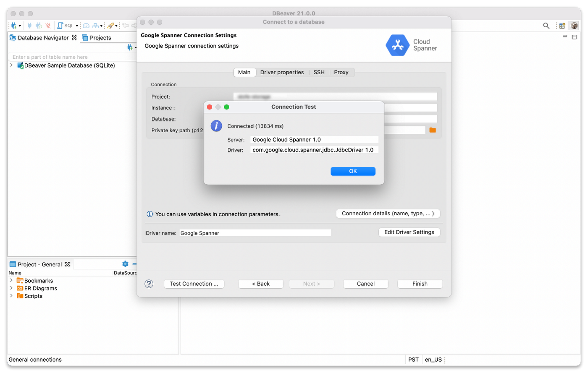Click the PST timezone in status bar

click(x=413, y=360)
